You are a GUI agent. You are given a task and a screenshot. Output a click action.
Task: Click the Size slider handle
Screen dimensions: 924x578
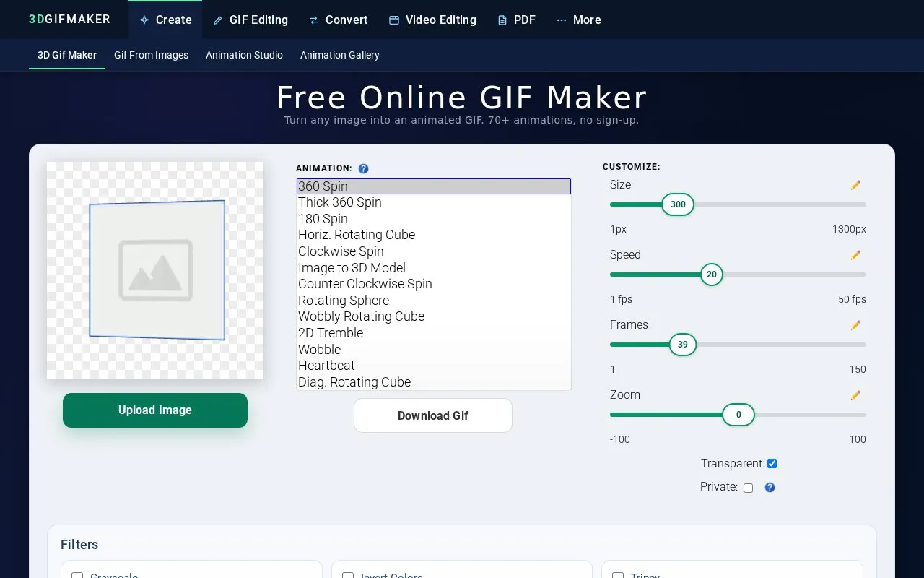678,204
